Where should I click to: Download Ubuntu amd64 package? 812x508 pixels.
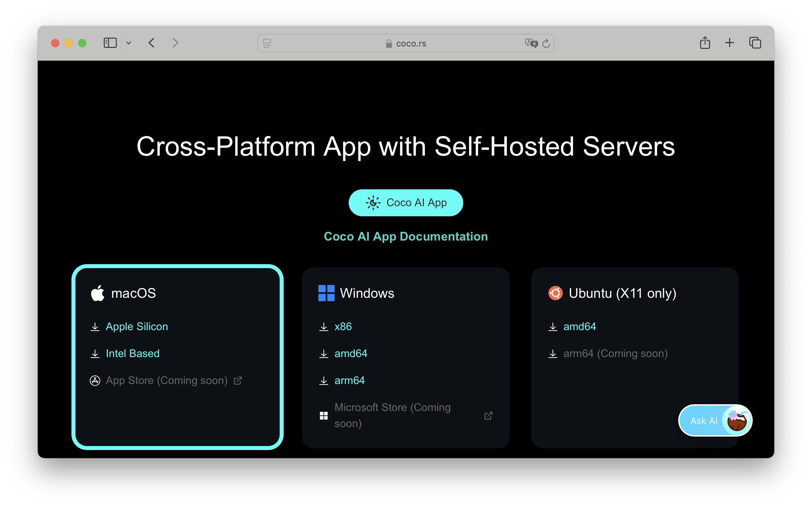click(x=580, y=326)
